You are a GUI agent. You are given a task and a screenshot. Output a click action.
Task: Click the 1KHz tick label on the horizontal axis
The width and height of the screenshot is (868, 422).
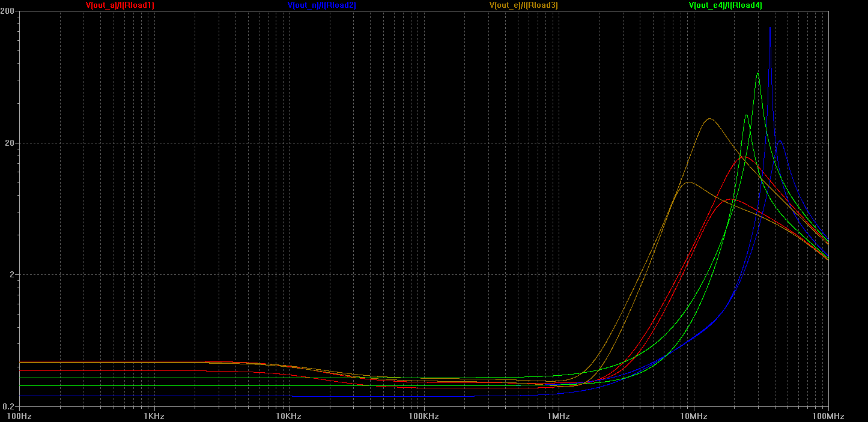coord(154,415)
